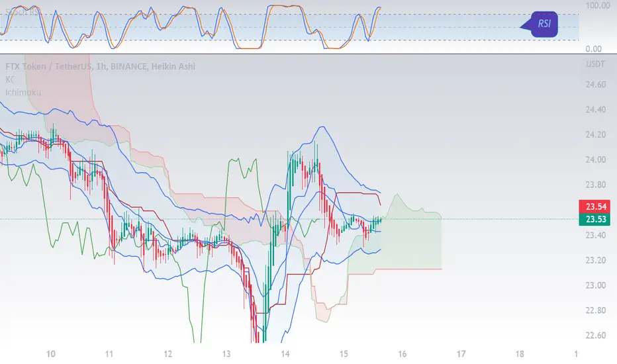Click the 24.40 price axis value
The image size is (617, 364).
click(595, 110)
